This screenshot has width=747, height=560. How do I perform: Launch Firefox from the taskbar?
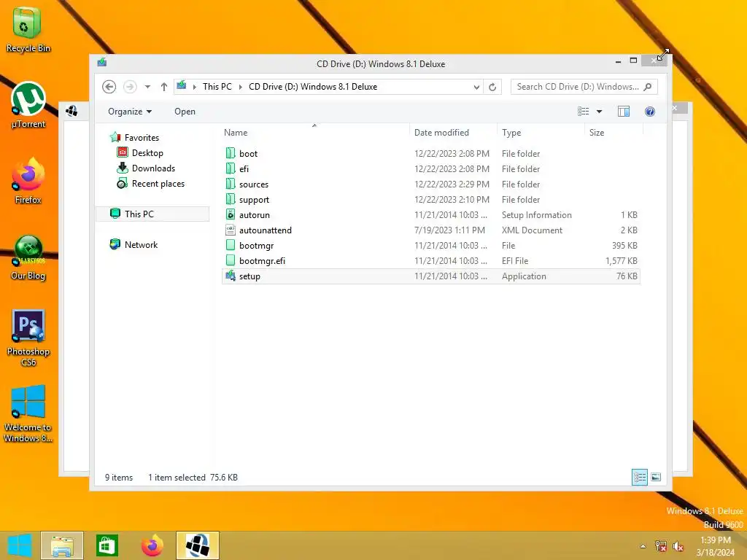coord(152,545)
